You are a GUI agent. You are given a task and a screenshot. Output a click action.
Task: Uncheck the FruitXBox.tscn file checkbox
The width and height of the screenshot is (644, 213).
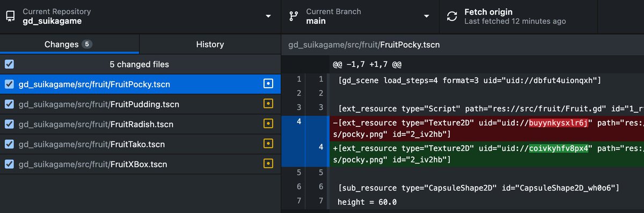[9, 164]
